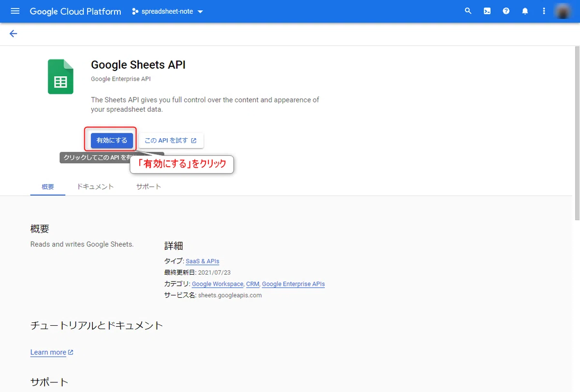Select the 概要 tab
580x392 pixels.
pyautogui.click(x=48, y=187)
